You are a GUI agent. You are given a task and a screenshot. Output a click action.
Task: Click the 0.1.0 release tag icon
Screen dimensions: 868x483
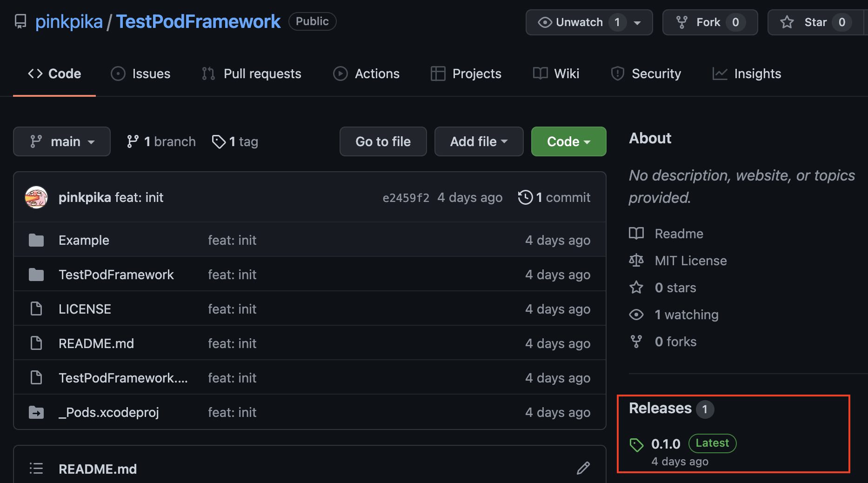tap(636, 445)
